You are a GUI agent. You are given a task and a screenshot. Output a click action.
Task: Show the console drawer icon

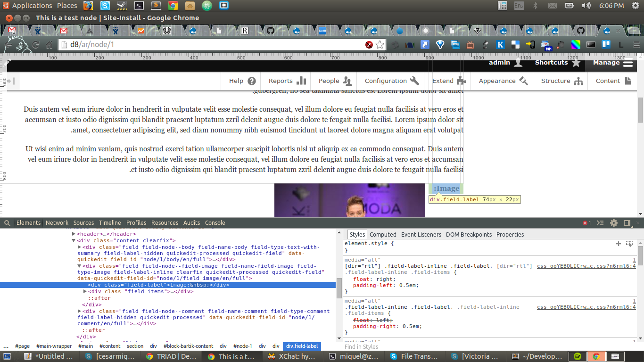(x=601, y=223)
